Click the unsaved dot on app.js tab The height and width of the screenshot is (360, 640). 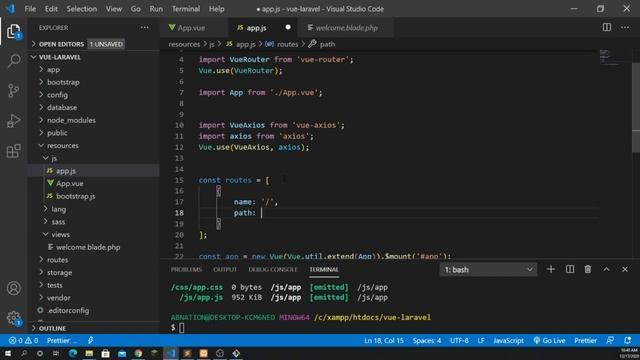pos(288,27)
